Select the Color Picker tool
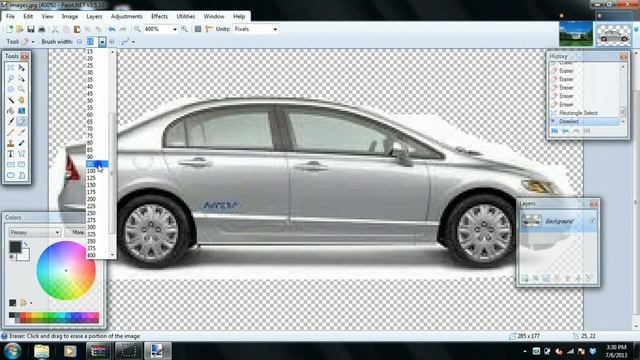 (x=21, y=132)
